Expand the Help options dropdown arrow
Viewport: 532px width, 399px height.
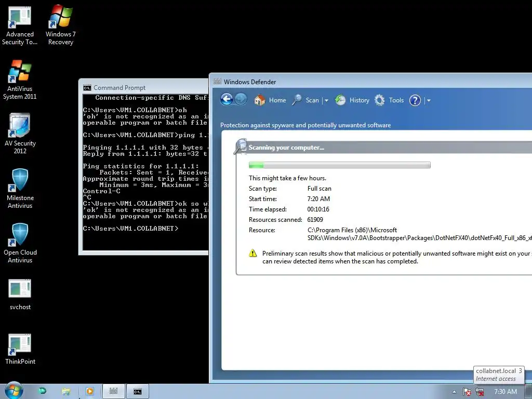429,100
